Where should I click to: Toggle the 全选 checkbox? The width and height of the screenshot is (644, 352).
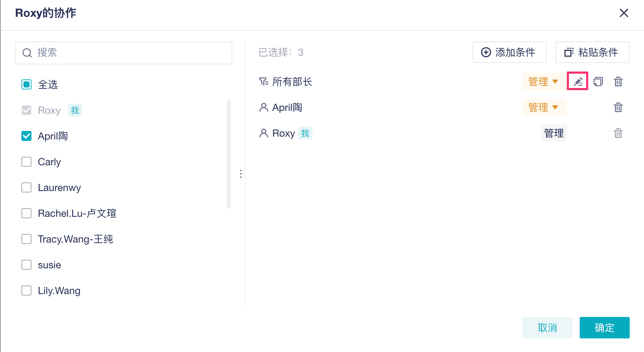pos(26,84)
